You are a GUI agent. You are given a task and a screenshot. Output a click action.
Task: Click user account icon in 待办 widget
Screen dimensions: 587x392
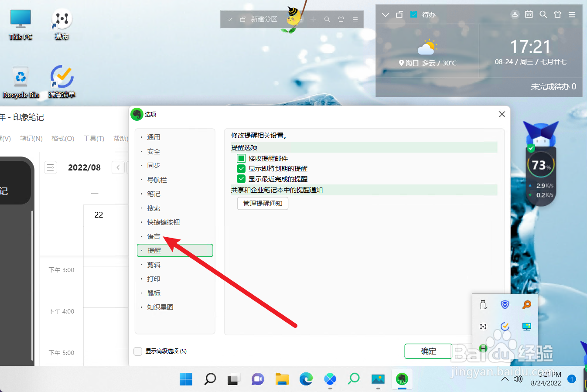(515, 14)
